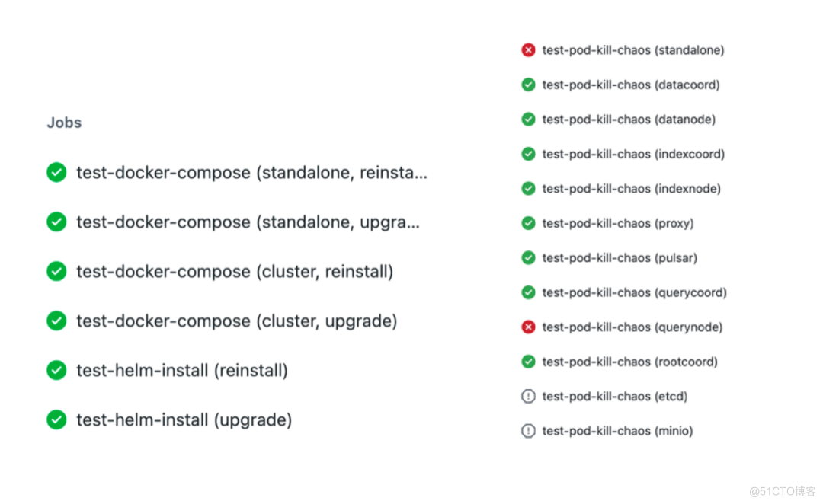Expand the truncated test-docker-compose (standalone, reinstall) entry
823x504 pixels.
tap(251, 172)
